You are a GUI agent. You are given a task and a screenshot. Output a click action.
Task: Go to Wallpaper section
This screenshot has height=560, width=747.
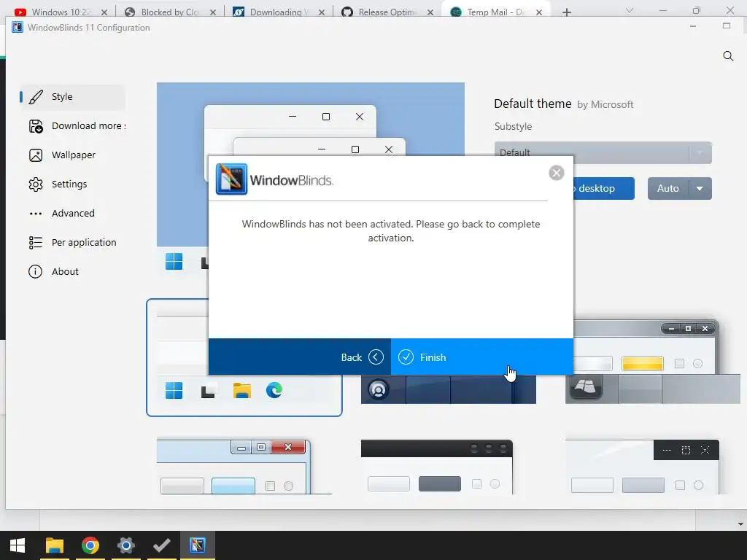pyautogui.click(x=72, y=155)
